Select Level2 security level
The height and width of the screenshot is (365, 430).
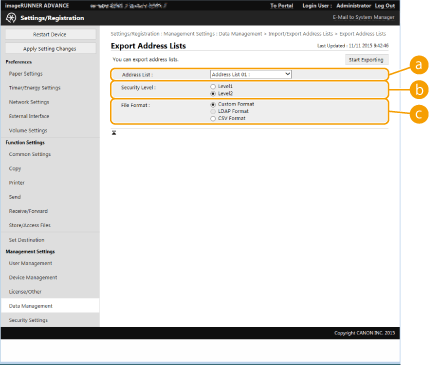click(213, 94)
